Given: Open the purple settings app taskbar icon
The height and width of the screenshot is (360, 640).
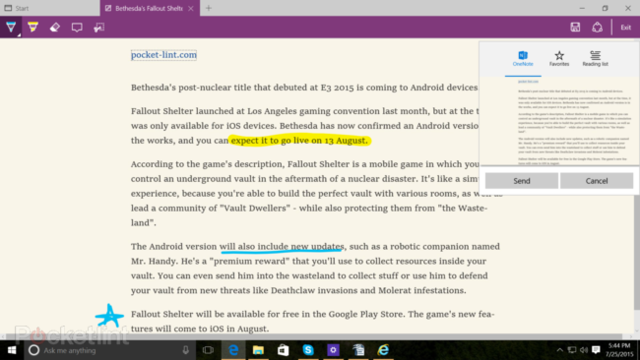Looking at the screenshot, I should 333,350.
